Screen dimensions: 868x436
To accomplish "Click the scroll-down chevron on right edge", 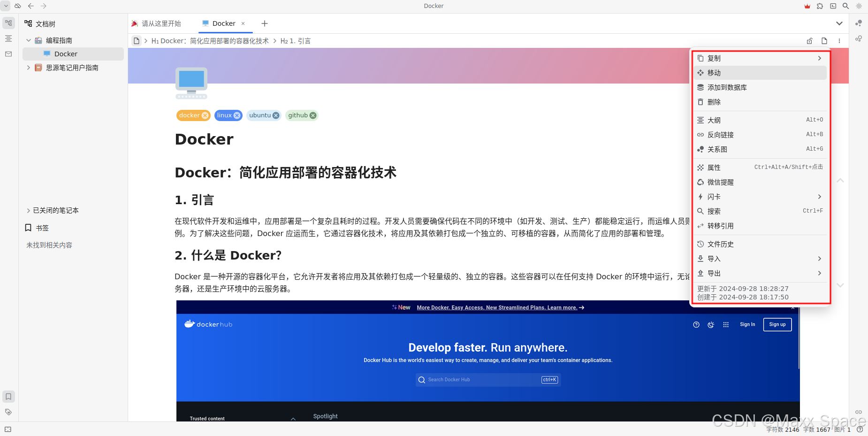I will [840, 285].
